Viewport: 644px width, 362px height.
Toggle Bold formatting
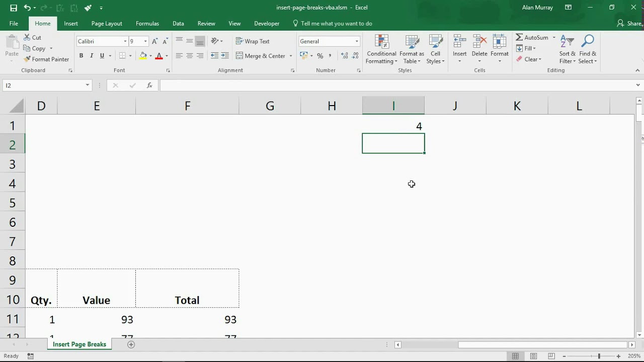click(x=81, y=56)
